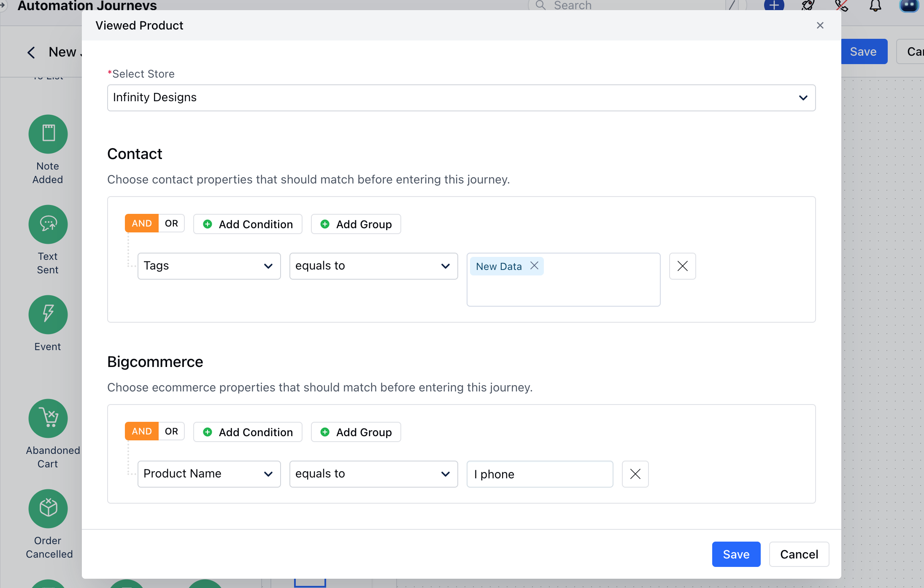Focus the top Search field
924x588 pixels.
pyautogui.click(x=637, y=5)
